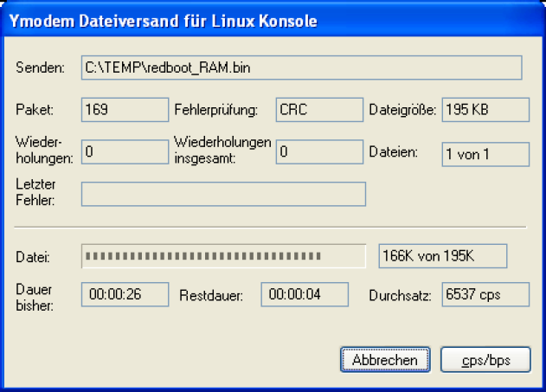Click the Durchsatz field showing 6537 cps
The width and height of the screenshot is (546, 392).
[485, 294]
